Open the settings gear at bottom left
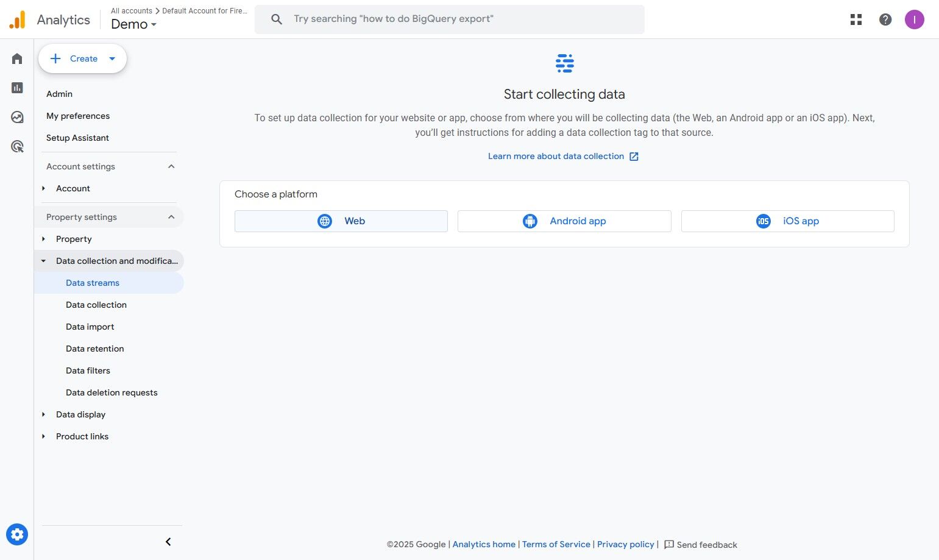The width and height of the screenshot is (939, 560). [17, 534]
